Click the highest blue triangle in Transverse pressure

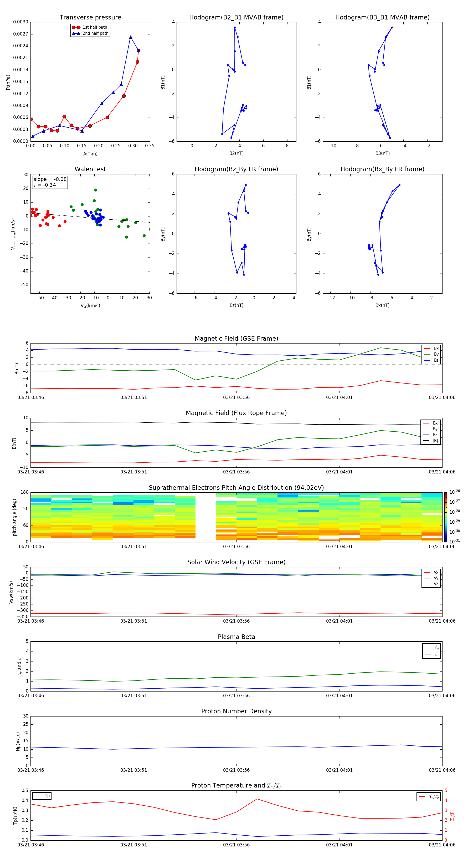point(131,37)
